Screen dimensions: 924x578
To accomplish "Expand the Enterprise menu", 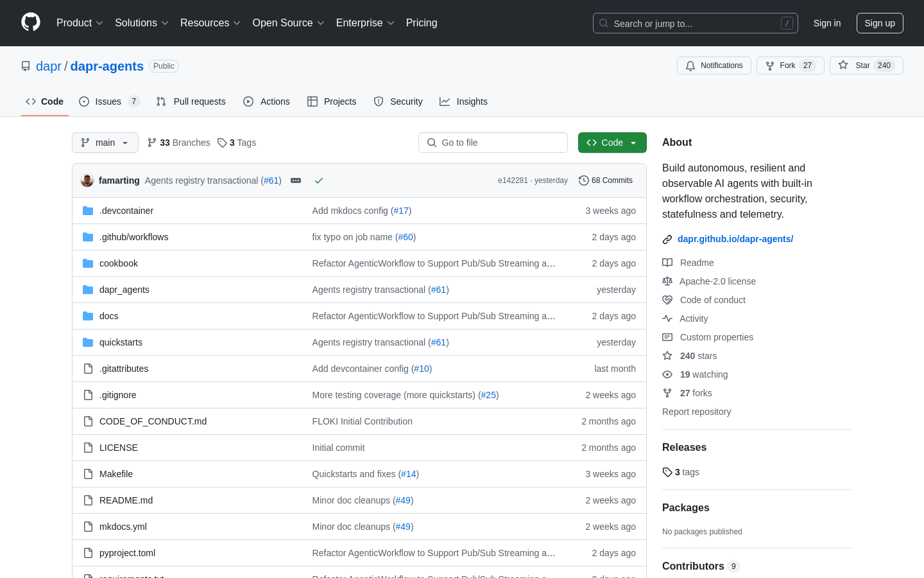I will coord(365,23).
